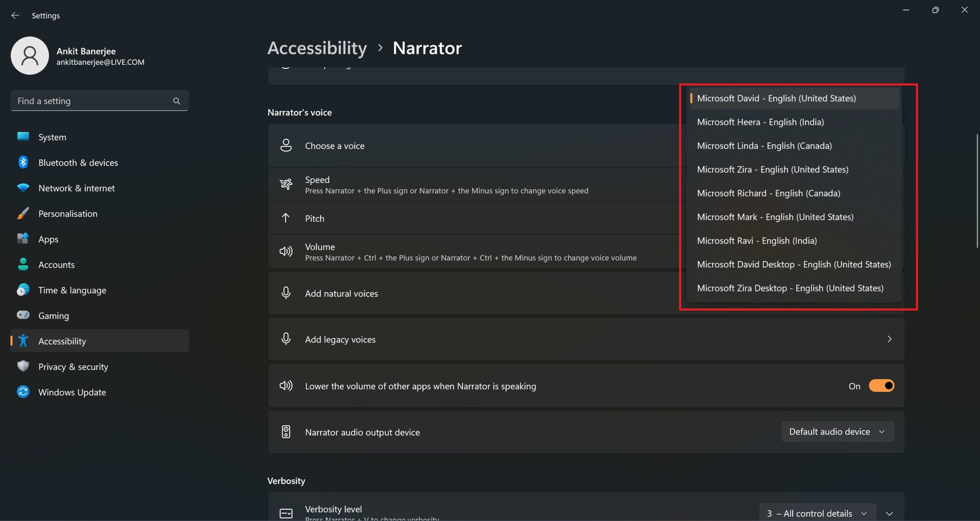This screenshot has height=521, width=980.
Task: Go to Accessibility breadcrumb
Action: point(317,48)
